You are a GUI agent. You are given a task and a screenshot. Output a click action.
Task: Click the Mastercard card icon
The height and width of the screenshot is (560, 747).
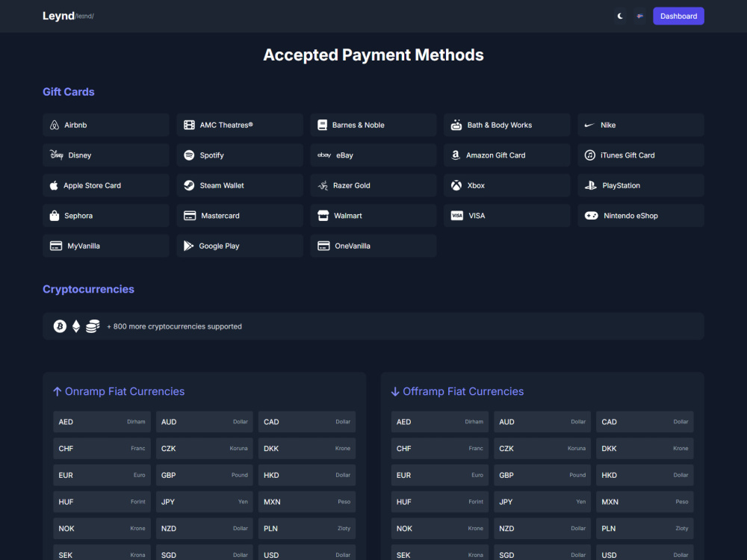point(190,216)
